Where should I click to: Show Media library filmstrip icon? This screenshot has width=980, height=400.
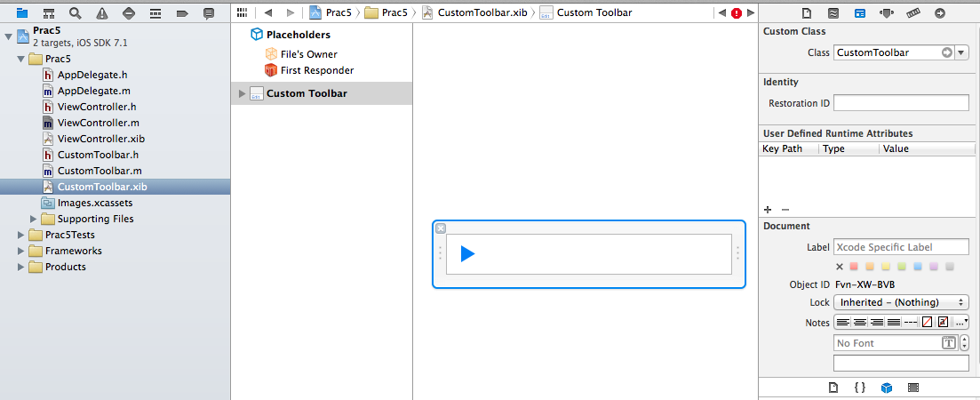point(913,388)
